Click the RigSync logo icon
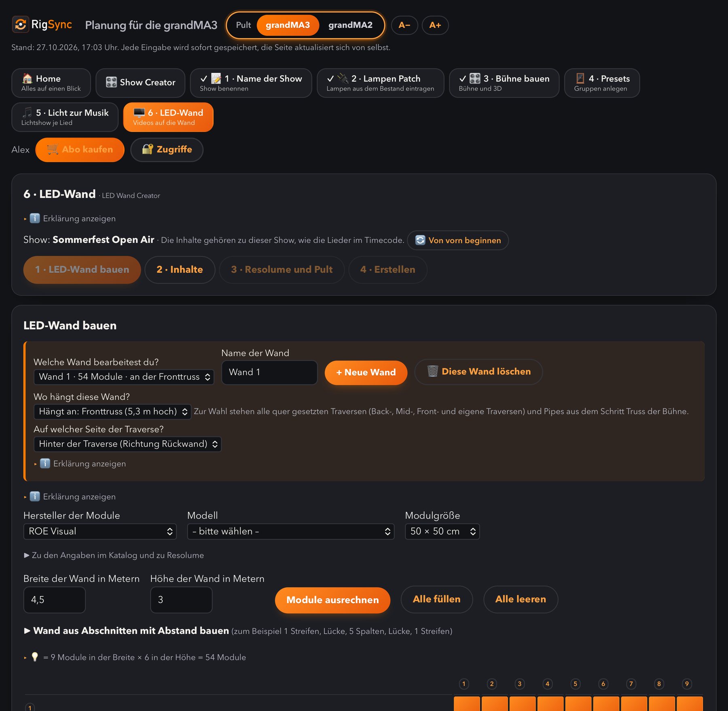The height and width of the screenshot is (711, 728). [x=20, y=25]
